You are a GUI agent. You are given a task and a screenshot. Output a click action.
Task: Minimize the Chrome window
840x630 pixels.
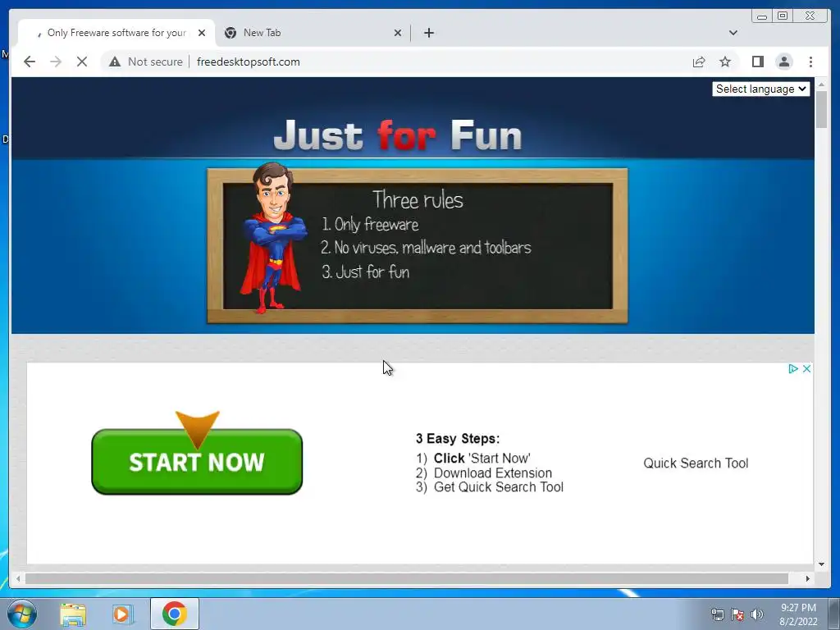[762, 16]
